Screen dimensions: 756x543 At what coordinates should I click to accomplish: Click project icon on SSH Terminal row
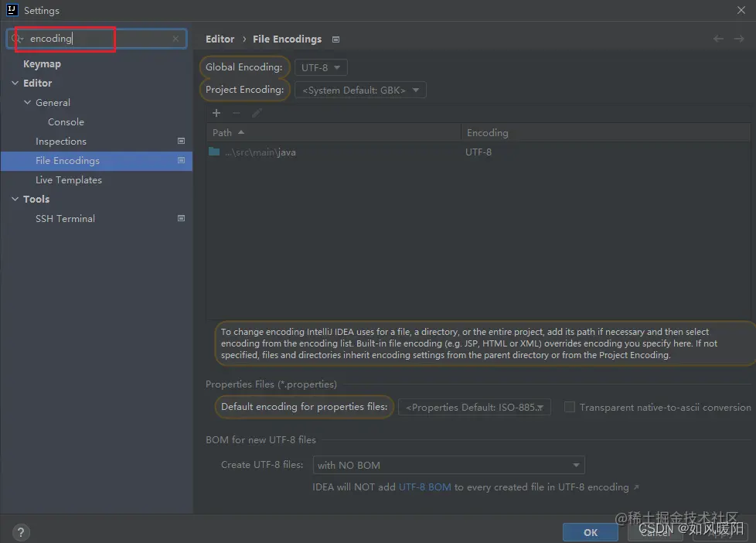click(x=182, y=218)
